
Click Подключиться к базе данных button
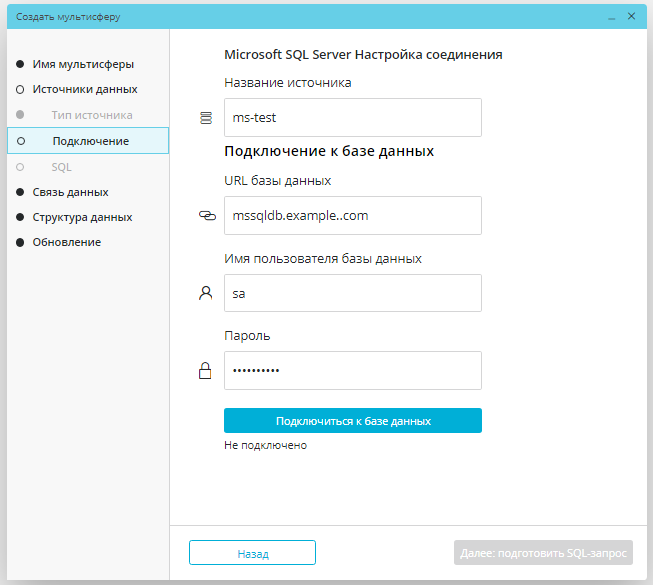tap(353, 421)
